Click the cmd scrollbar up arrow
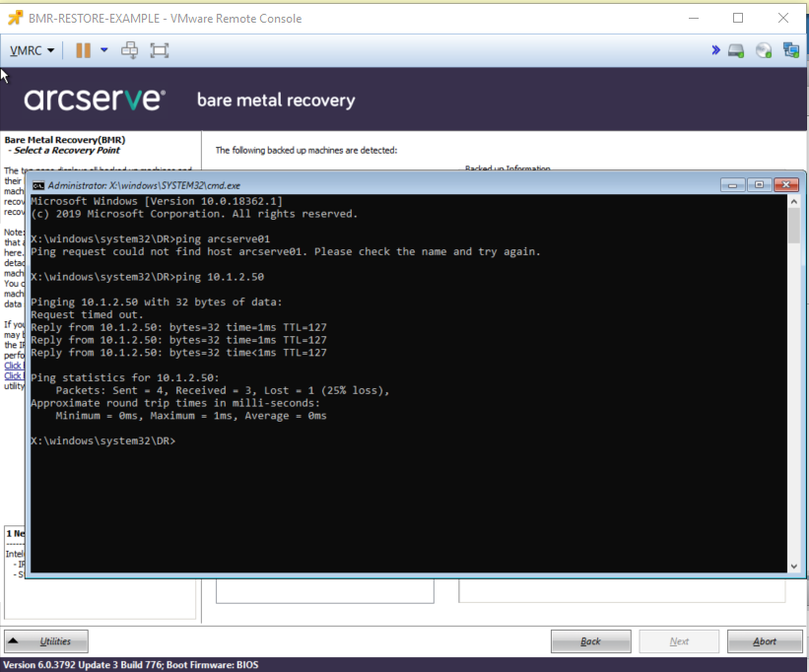 point(794,202)
